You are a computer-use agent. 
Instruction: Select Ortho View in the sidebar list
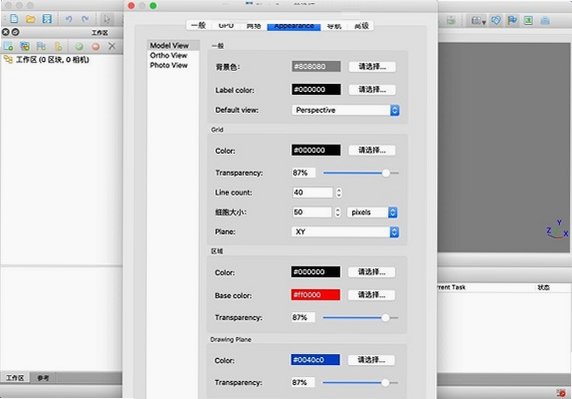[x=173, y=55]
